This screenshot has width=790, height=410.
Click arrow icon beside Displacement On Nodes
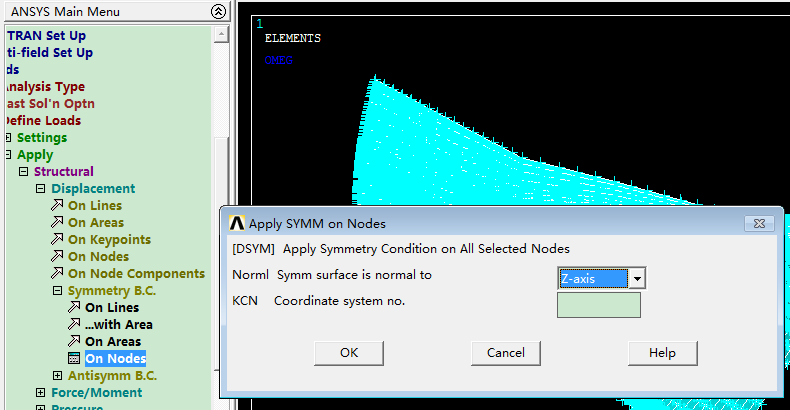click(57, 256)
